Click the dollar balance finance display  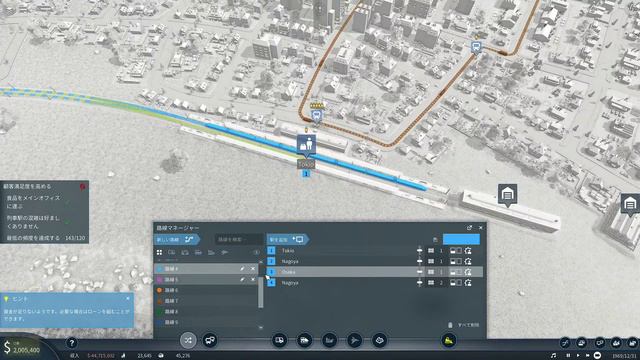pos(22,348)
